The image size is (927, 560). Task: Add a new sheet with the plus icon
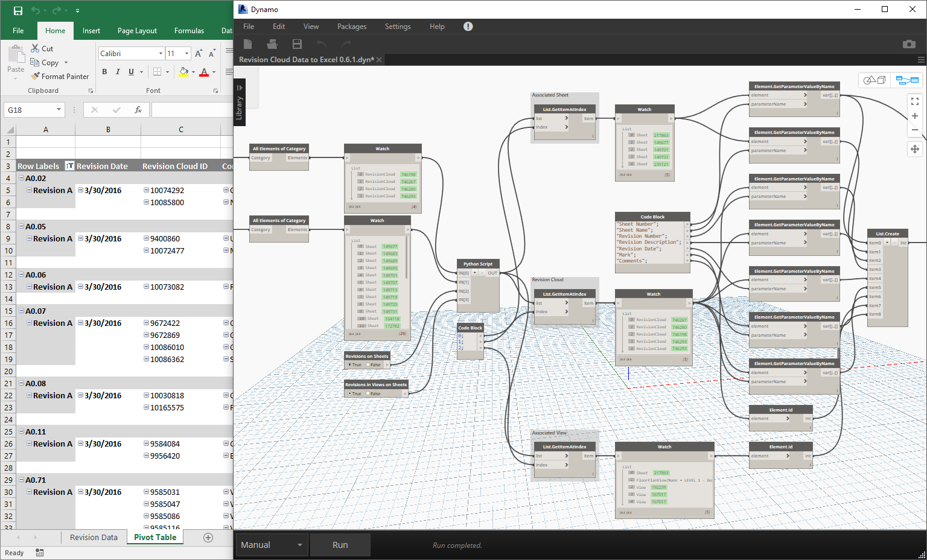click(x=208, y=538)
